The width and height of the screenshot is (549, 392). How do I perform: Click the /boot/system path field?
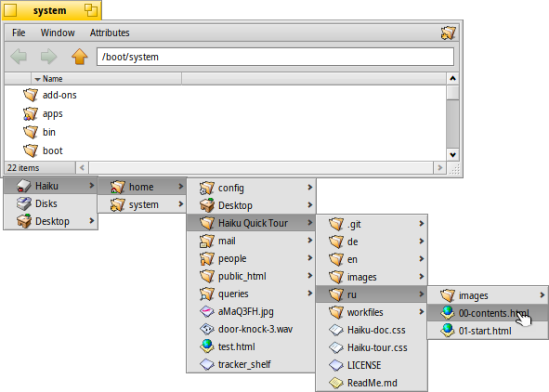click(x=275, y=57)
